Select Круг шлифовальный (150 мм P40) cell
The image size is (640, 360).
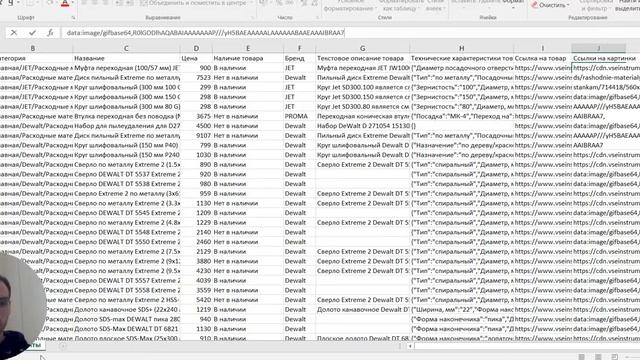126,145
